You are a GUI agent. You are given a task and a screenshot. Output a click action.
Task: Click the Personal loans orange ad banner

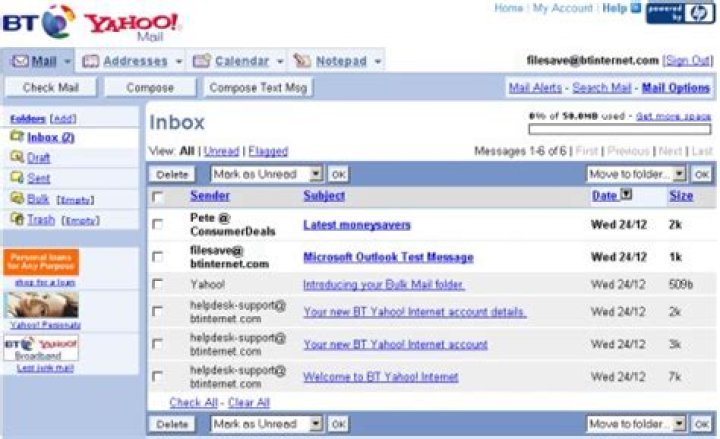tap(41, 262)
